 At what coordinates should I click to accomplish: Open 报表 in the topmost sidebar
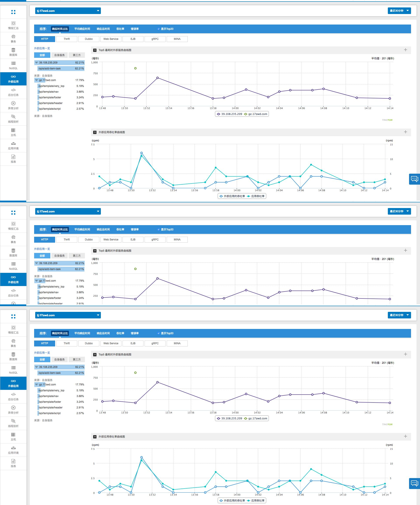(13, 159)
